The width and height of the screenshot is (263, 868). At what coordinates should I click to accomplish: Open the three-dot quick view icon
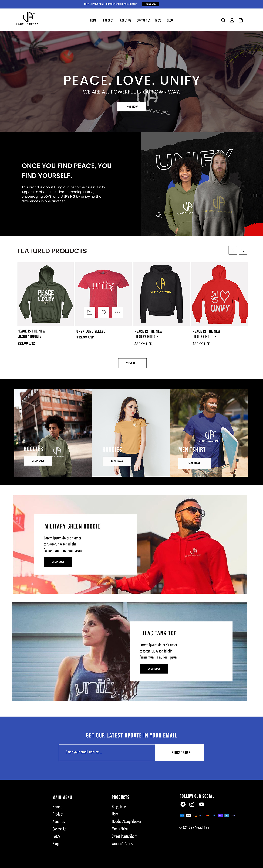(x=117, y=312)
